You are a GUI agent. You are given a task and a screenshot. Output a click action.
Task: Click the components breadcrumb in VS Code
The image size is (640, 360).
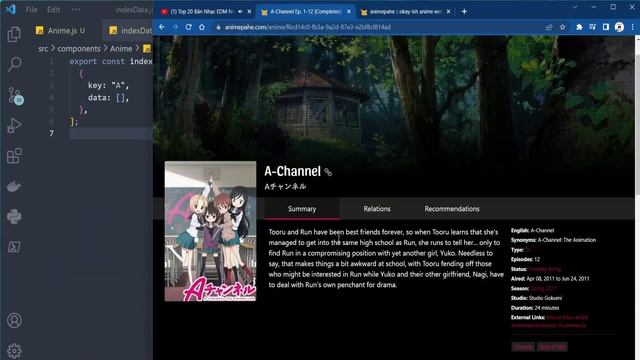pos(79,49)
